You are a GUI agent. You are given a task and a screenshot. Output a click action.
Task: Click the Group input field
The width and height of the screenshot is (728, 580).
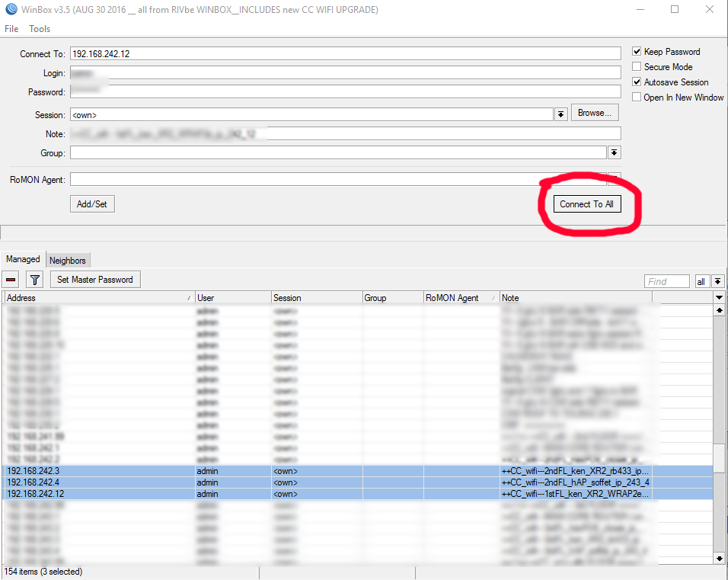338,152
